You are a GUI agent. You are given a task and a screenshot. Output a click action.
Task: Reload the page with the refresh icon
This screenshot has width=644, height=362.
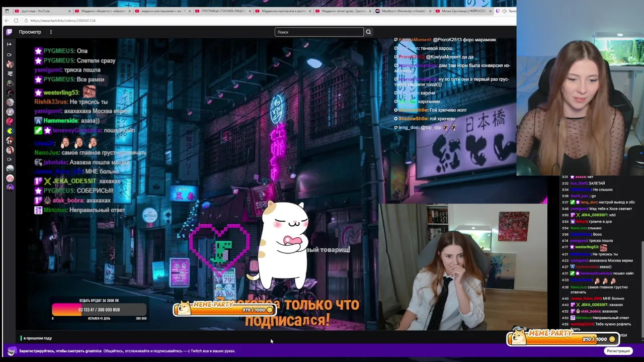pos(16,21)
